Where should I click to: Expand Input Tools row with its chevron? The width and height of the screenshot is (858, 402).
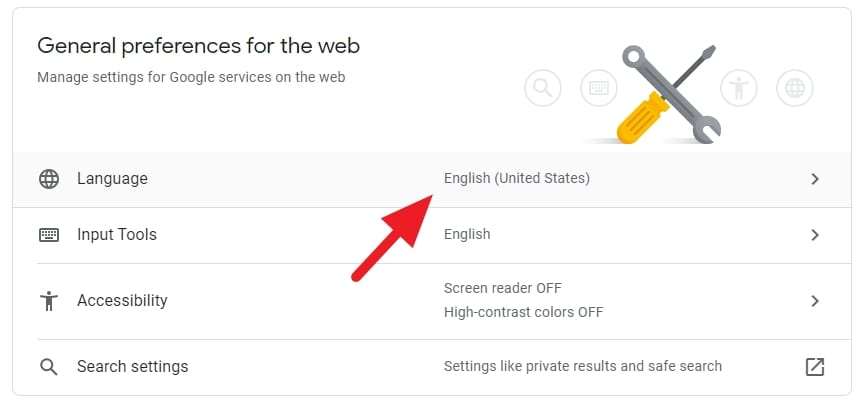815,235
